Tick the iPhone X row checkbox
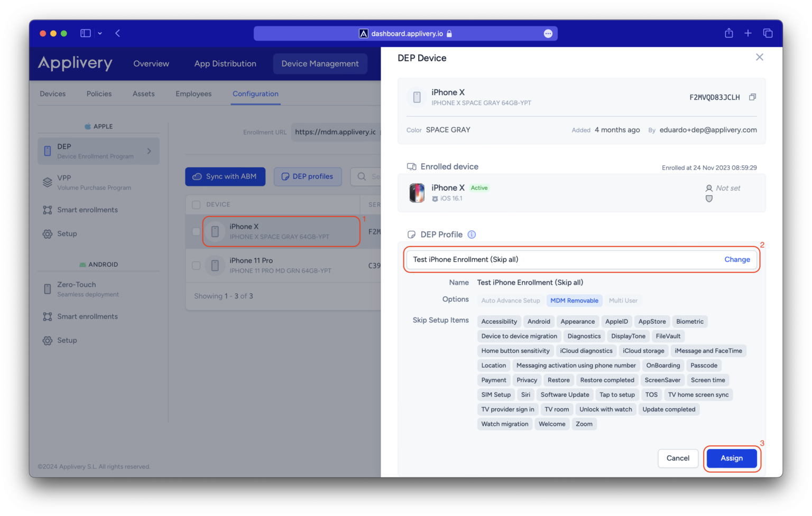This screenshot has width=812, height=516. click(x=196, y=231)
